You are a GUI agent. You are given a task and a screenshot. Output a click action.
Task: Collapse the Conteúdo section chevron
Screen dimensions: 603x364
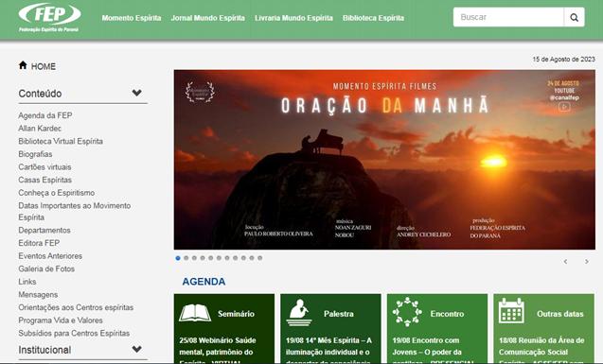(136, 93)
